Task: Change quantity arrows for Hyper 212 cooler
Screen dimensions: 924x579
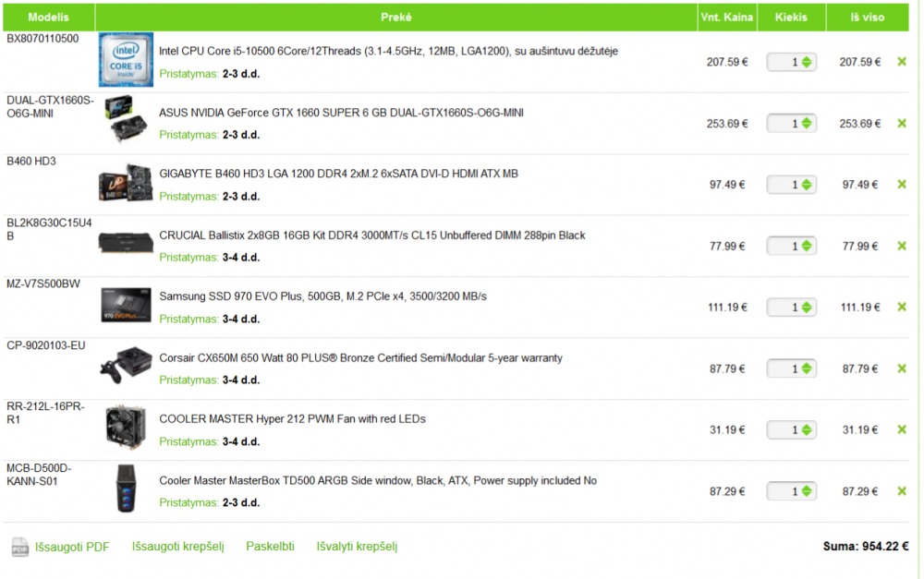Action: coord(807,429)
